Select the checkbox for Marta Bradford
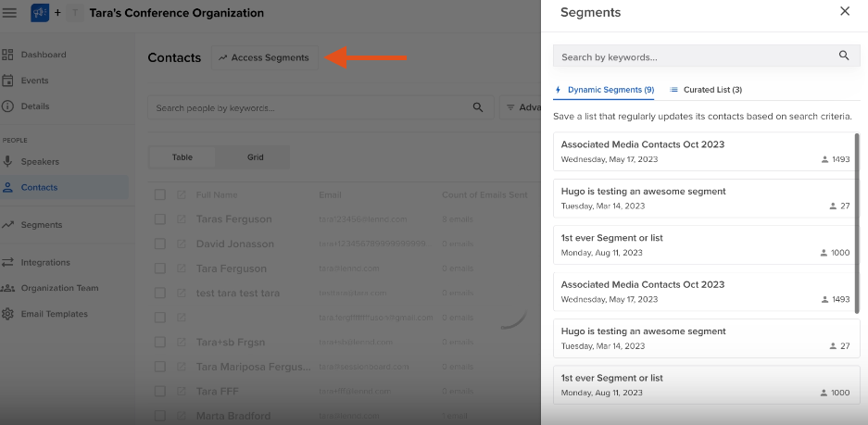The image size is (868, 425). tap(160, 416)
